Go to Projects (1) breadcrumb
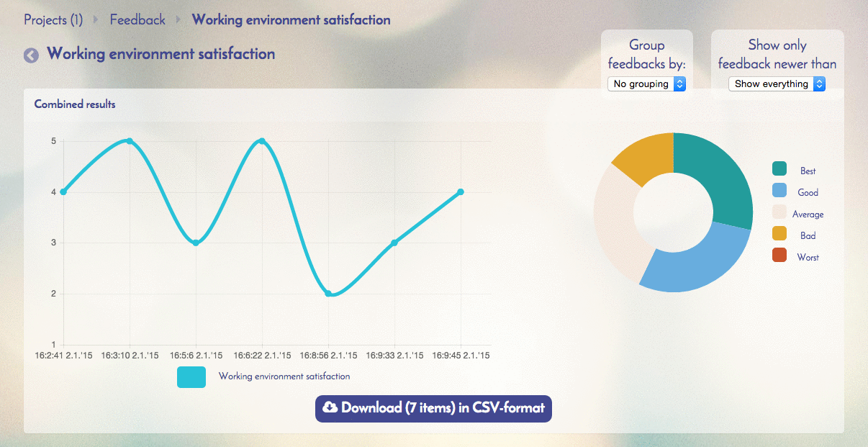868x447 pixels. coord(53,19)
